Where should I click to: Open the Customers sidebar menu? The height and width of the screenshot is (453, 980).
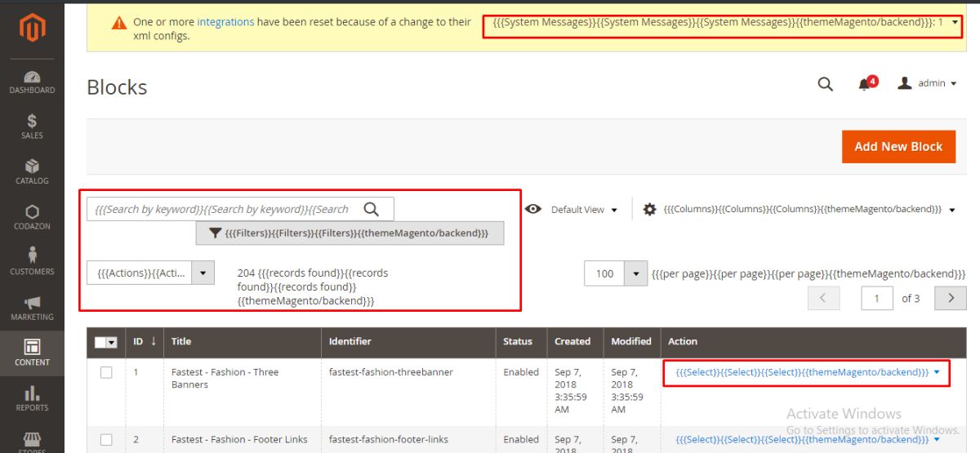(32, 263)
